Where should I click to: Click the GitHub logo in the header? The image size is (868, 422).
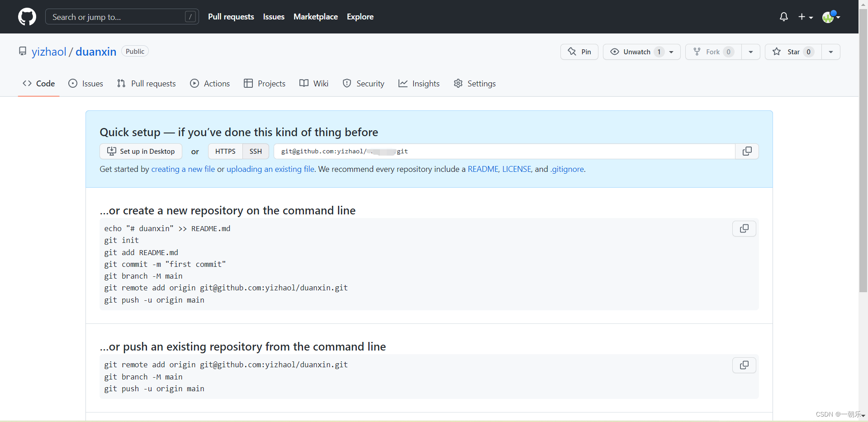27,17
